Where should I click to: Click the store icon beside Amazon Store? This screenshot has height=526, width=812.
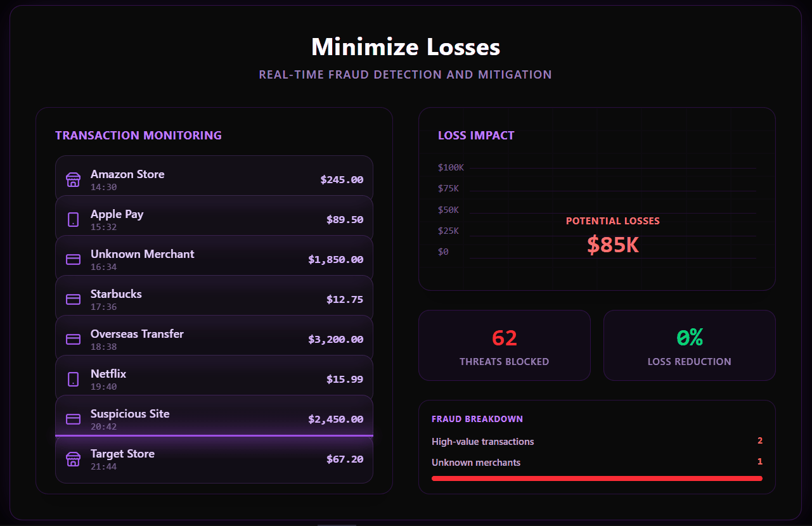(x=74, y=180)
